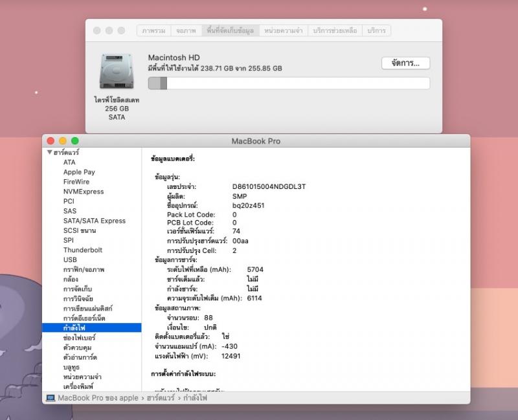Click the PCB Lot Code value 0

234,223
